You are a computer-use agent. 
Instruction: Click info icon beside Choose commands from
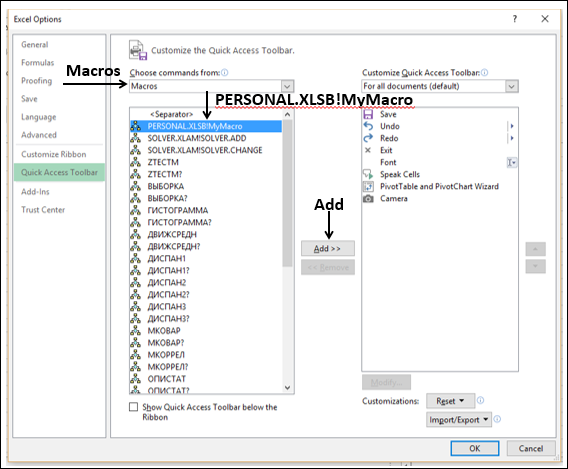(225, 72)
